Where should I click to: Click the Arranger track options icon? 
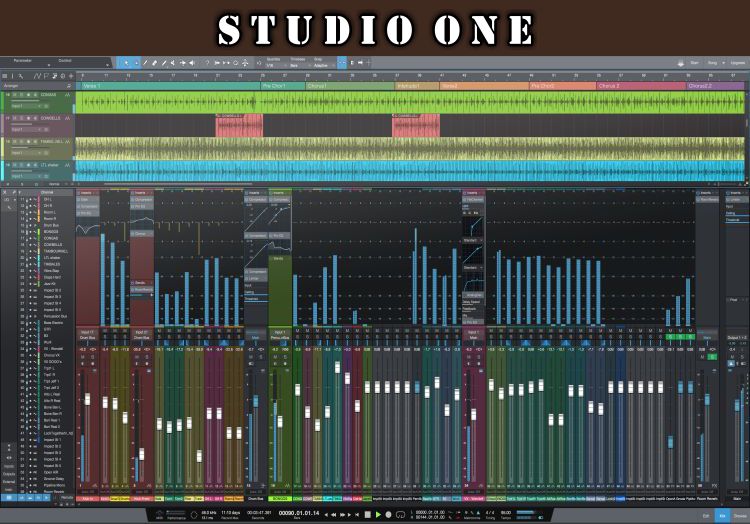pyautogui.click(x=69, y=86)
